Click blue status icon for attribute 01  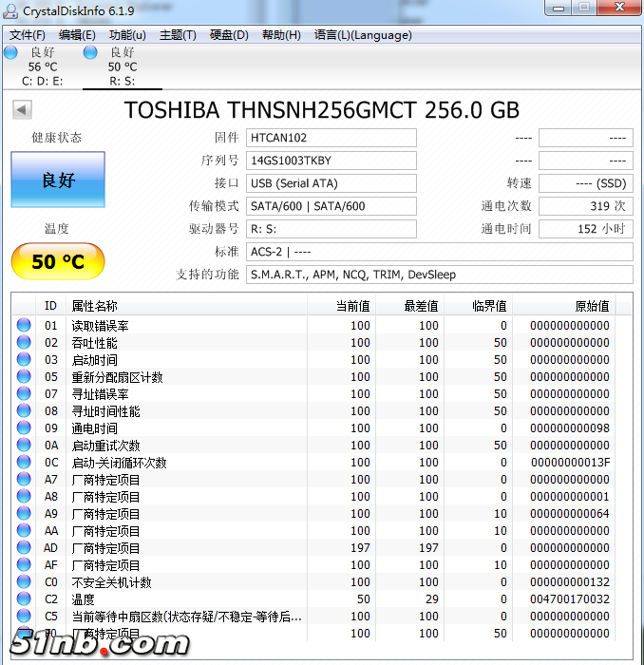tap(24, 325)
